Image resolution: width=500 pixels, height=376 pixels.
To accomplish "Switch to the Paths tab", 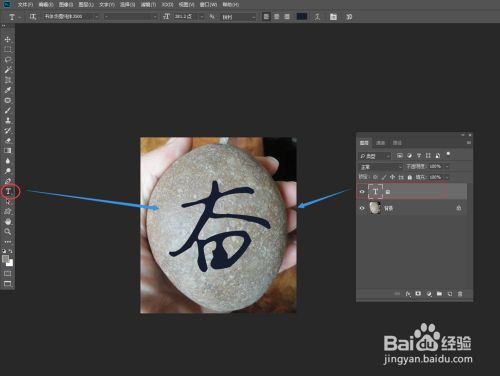I will 397,143.
